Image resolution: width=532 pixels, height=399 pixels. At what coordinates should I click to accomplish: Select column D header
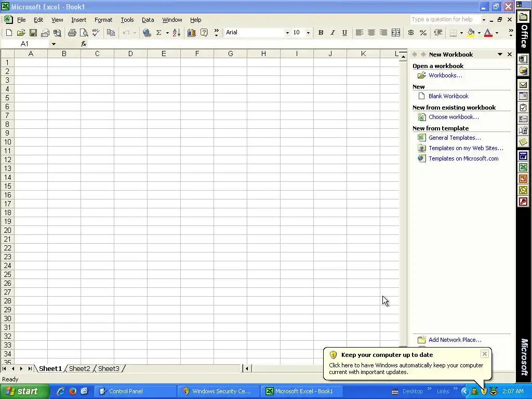pyautogui.click(x=130, y=54)
